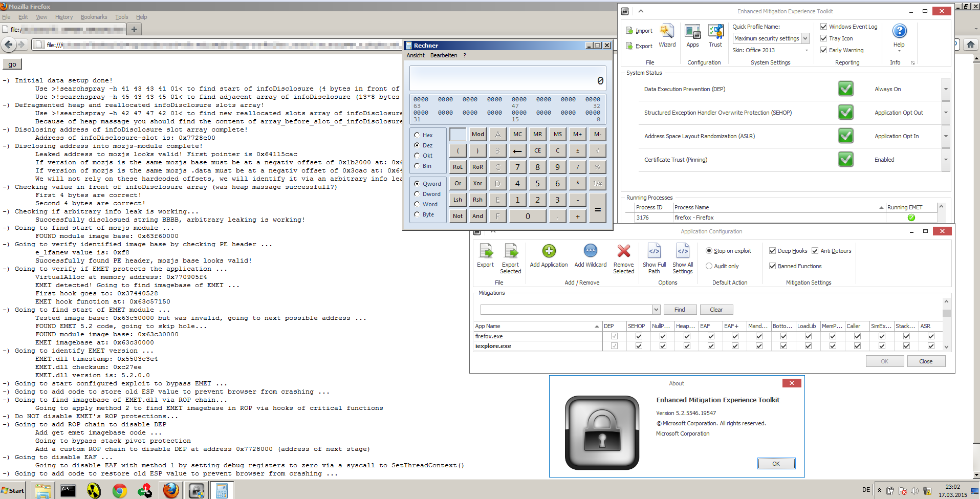Click the calculator taskbar icon

tap(222, 491)
